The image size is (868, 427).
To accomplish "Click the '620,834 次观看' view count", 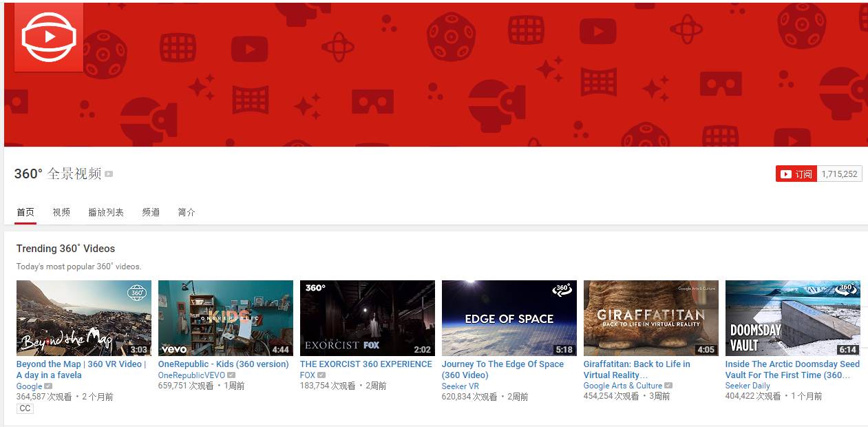I will (x=469, y=397).
